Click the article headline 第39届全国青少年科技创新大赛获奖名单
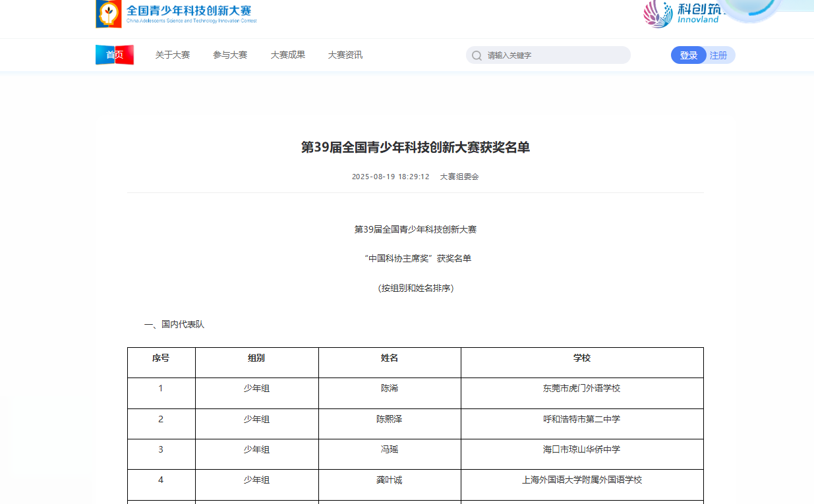This screenshot has height=504, width=814. coord(415,148)
